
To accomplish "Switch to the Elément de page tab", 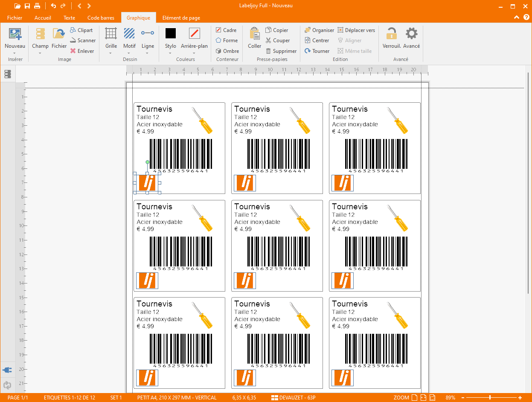I will (x=181, y=18).
